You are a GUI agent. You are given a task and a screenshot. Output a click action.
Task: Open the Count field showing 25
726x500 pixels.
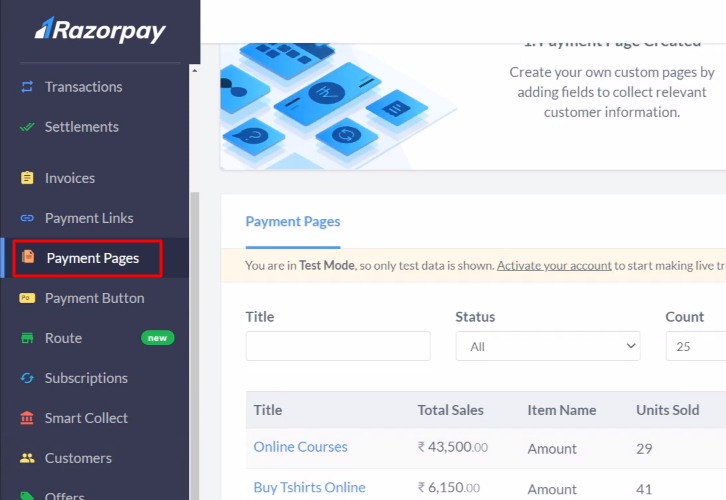tap(696, 346)
